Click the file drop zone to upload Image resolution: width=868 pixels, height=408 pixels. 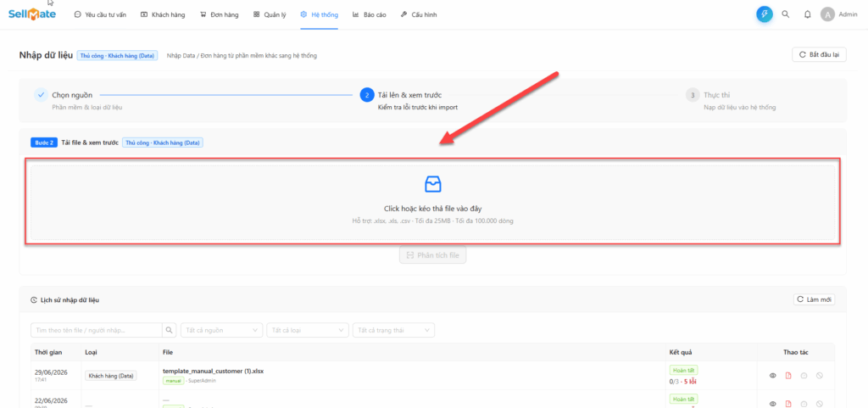[433, 203]
